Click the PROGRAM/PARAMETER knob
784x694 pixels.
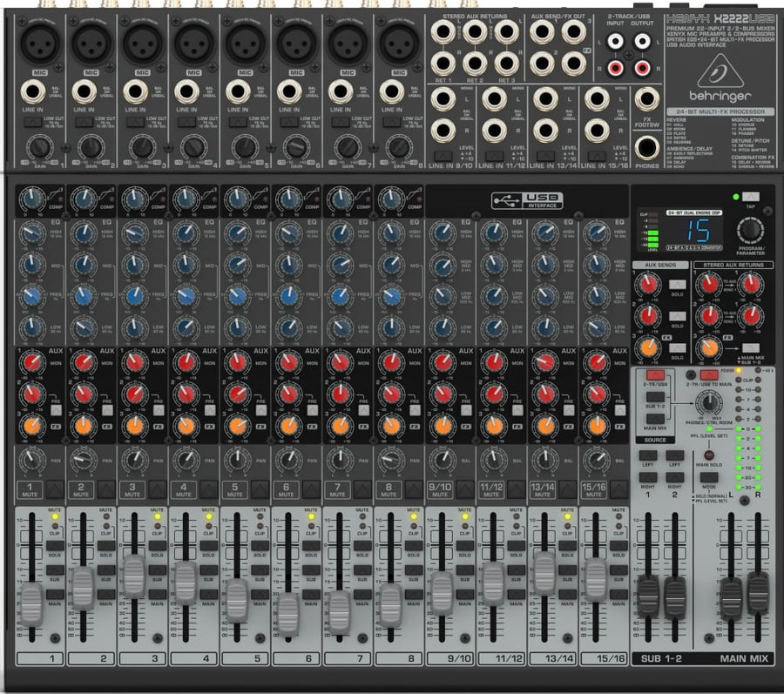click(x=749, y=231)
